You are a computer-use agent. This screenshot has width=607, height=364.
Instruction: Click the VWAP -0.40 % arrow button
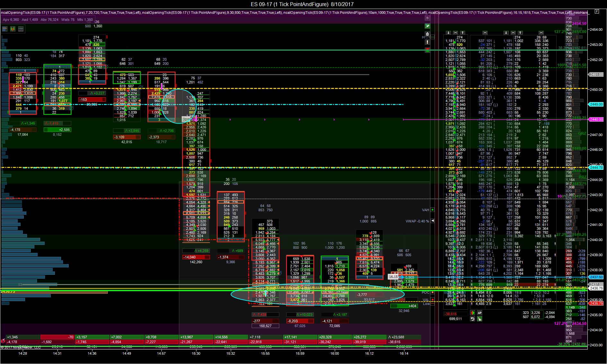point(432,221)
